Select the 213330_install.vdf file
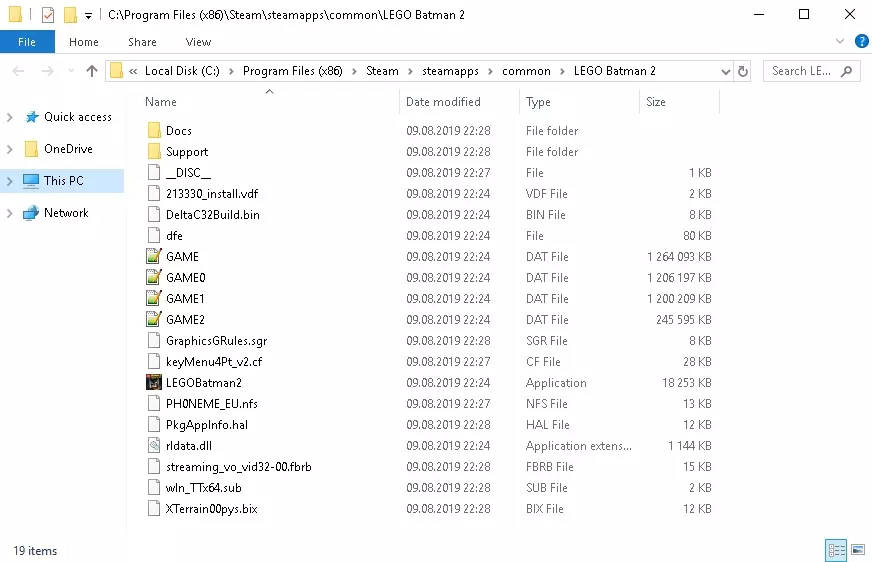Viewport: 872px width, 562px height. pyautogui.click(x=211, y=193)
